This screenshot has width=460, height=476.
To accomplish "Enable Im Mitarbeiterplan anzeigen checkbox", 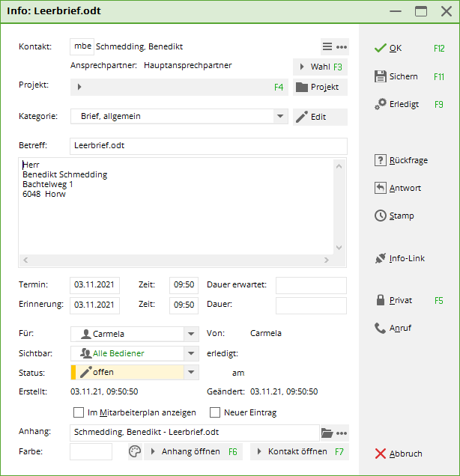I will pyautogui.click(x=79, y=412).
